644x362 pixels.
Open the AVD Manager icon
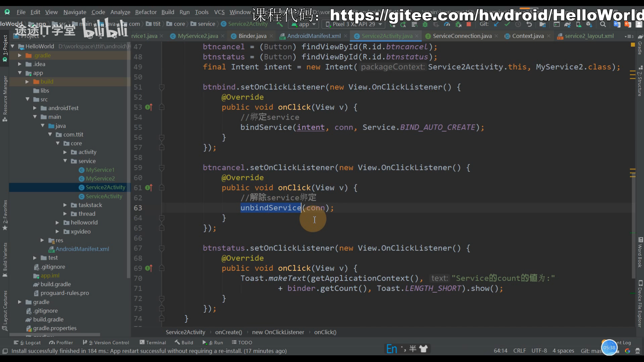[x=579, y=24]
